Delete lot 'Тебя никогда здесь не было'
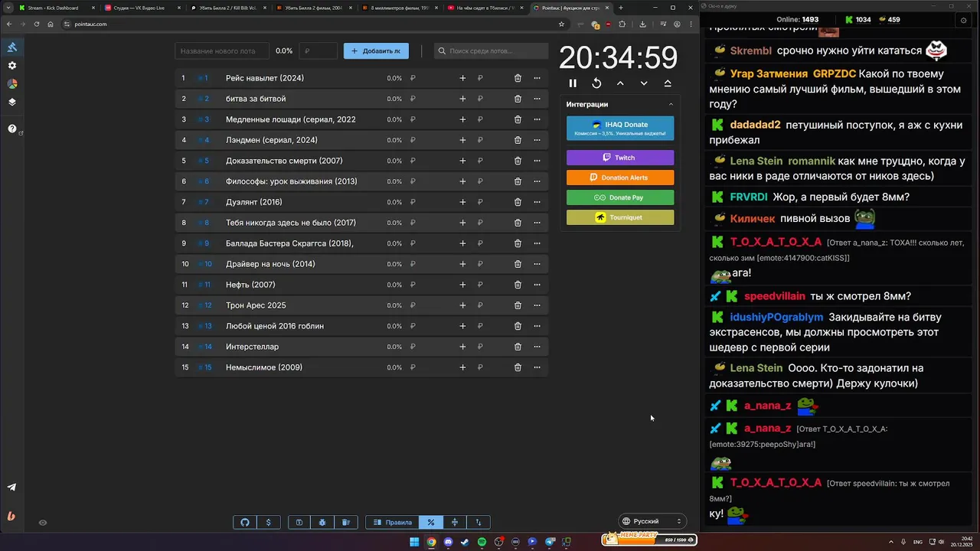Viewport: 980px width, 551px height. click(518, 223)
